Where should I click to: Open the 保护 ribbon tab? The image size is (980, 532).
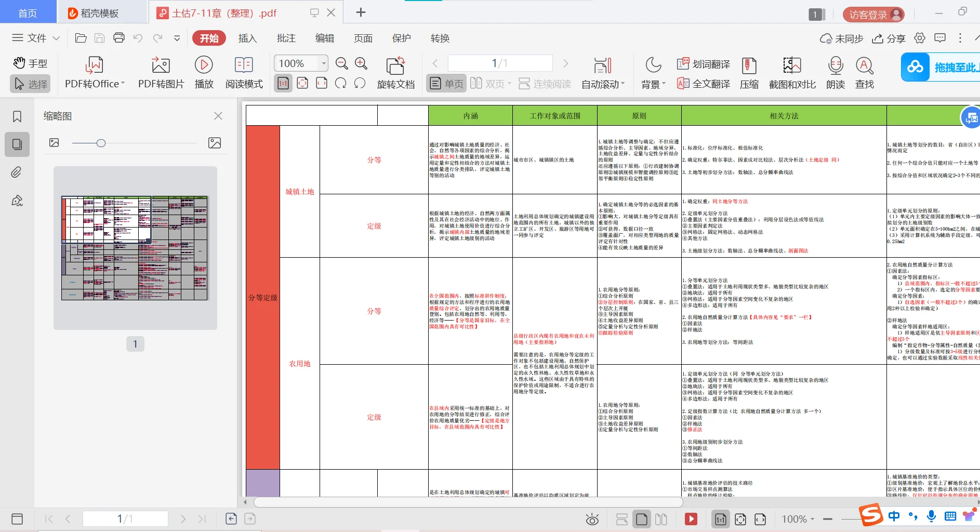[401, 38]
